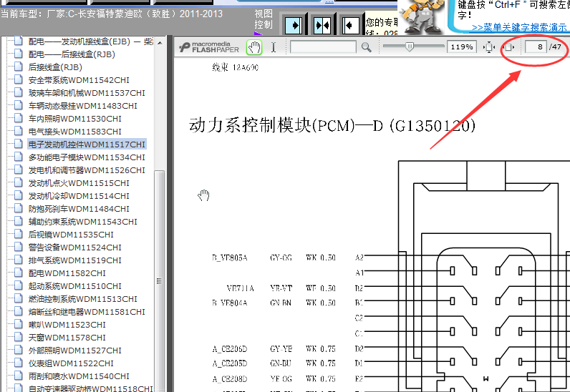Viewport: 570px width, 392px height.
Task: Open 自动变速器驱动桥WDM11518CHI document
Action: (90, 388)
